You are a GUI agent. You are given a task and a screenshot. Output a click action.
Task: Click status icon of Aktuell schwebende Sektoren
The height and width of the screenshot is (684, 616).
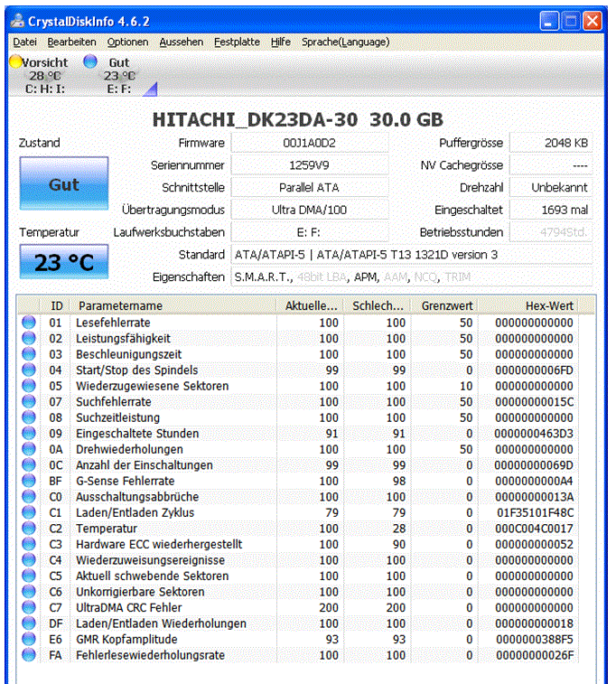point(29,576)
